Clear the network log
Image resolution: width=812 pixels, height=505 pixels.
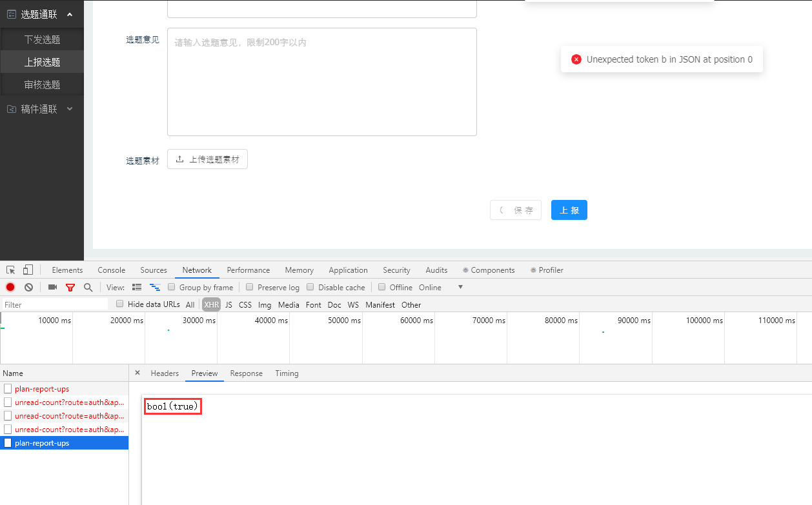click(x=28, y=288)
